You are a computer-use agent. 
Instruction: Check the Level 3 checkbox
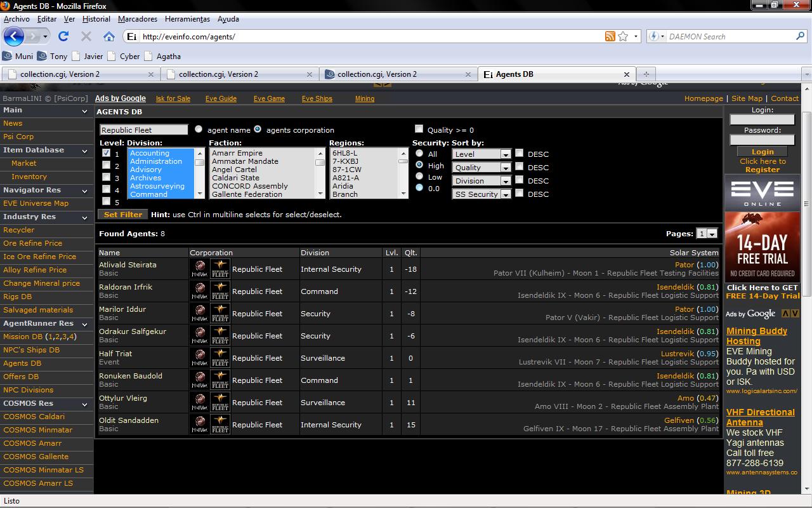[x=106, y=177]
